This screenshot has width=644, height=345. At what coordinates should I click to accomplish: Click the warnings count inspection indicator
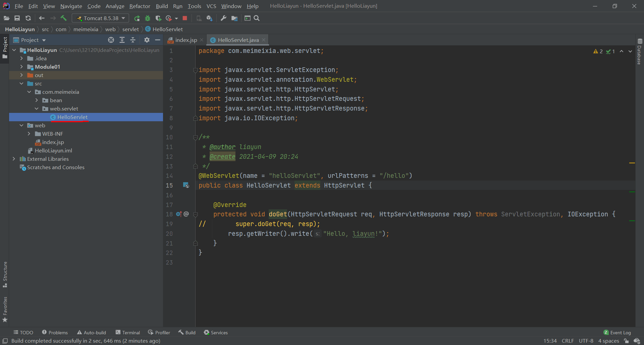[598, 51]
